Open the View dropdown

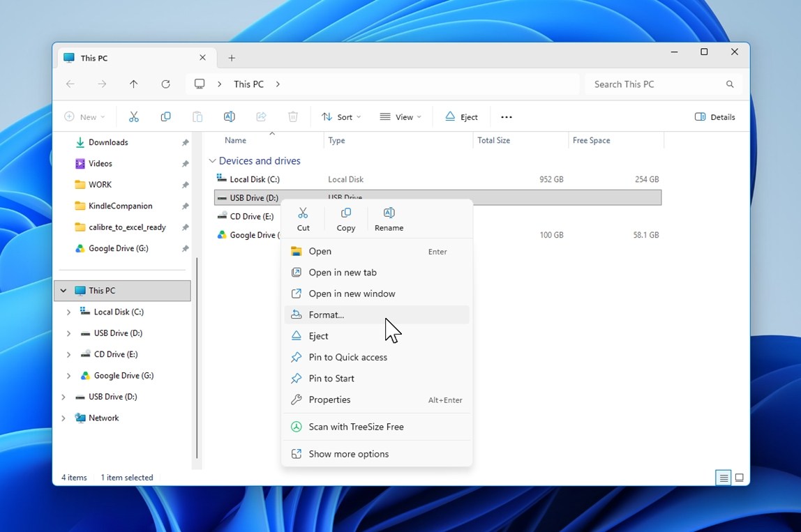(400, 117)
